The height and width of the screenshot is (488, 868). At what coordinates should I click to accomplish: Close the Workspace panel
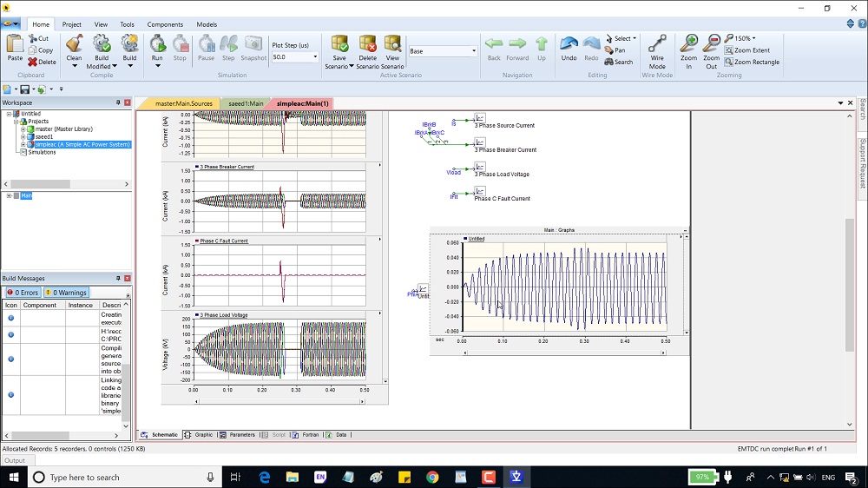(128, 102)
